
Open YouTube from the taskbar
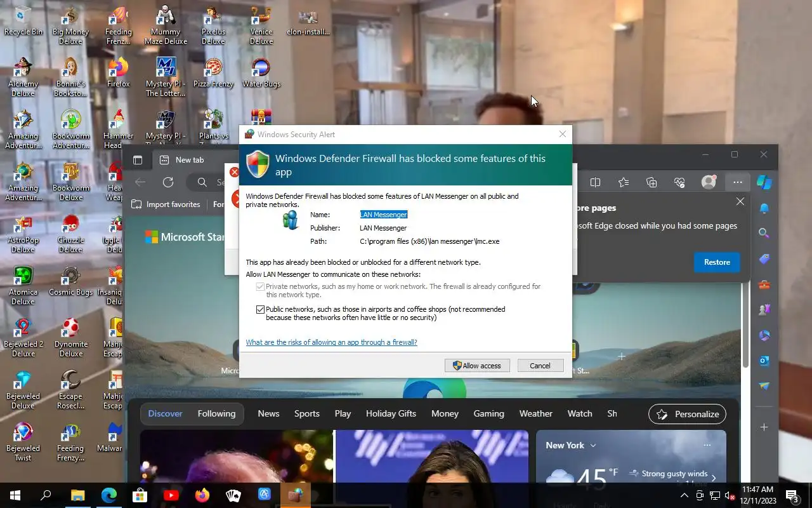[x=171, y=495]
